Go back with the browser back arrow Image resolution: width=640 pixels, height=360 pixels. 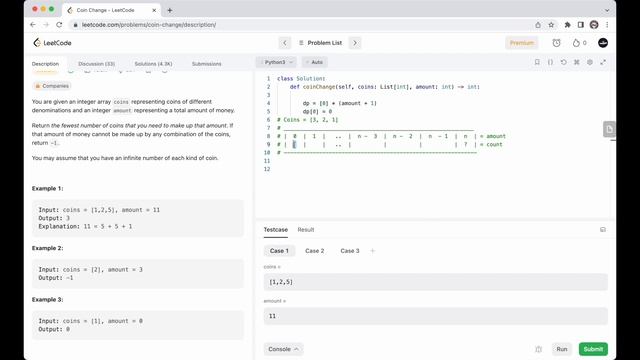tap(33, 25)
